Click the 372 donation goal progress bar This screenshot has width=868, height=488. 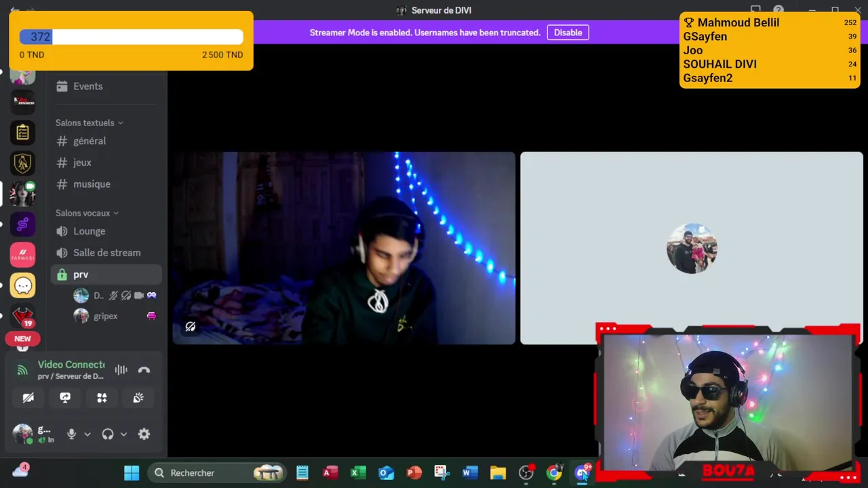[x=131, y=37]
